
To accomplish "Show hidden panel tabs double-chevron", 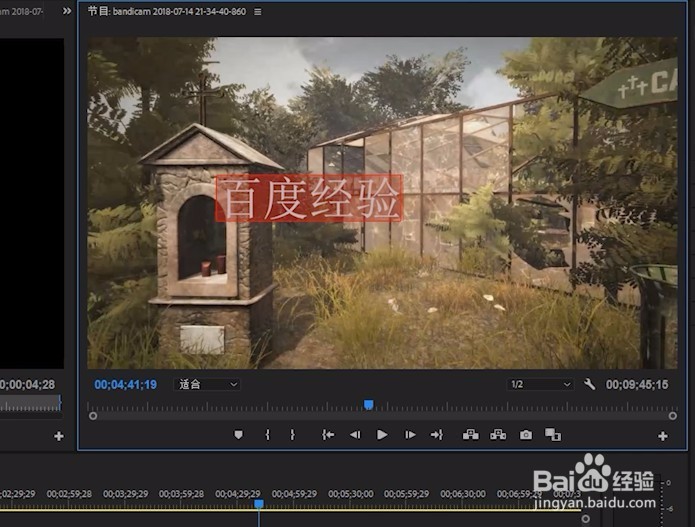I will 67,11.
